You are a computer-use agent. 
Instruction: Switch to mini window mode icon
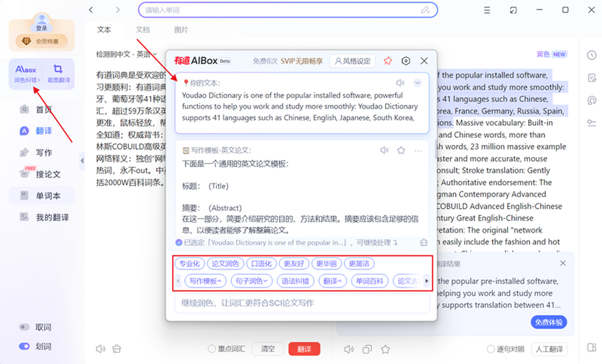point(513,10)
